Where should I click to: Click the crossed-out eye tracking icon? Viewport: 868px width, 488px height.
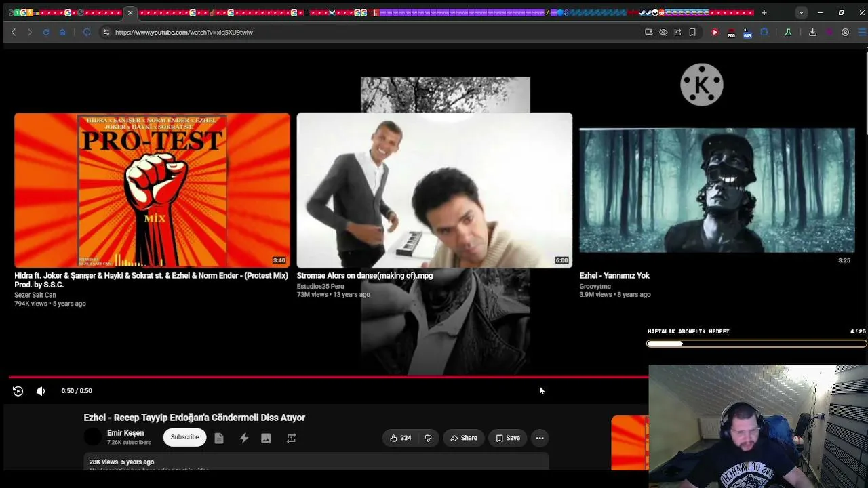coord(663,32)
